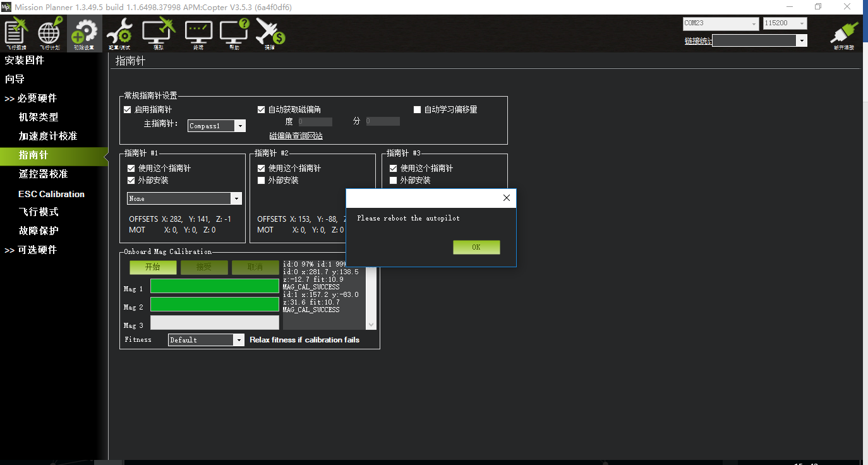Click the disconnect plug icon
The width and height of the screenshot is (868, 465).
pos(843,33)
